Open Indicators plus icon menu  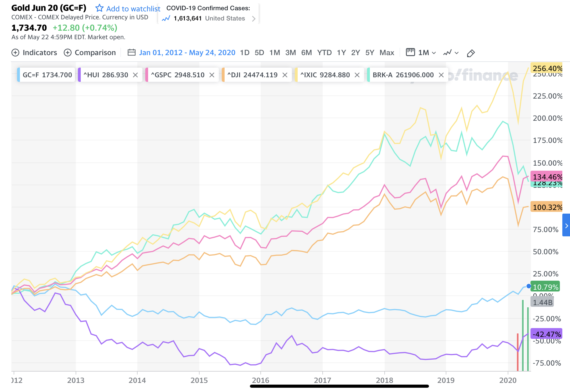click(15, 53)
